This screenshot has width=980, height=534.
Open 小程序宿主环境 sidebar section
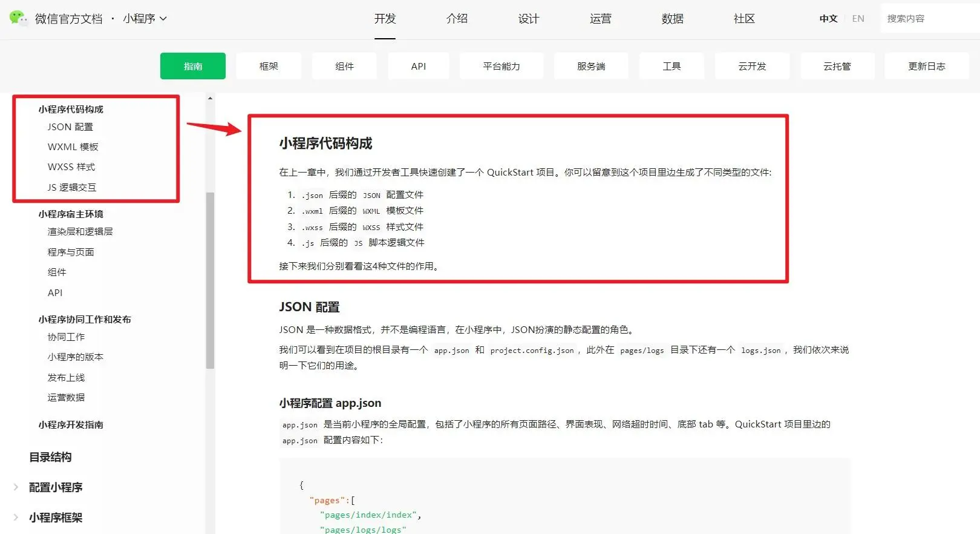pyautogui.click(x=71, y=214)
